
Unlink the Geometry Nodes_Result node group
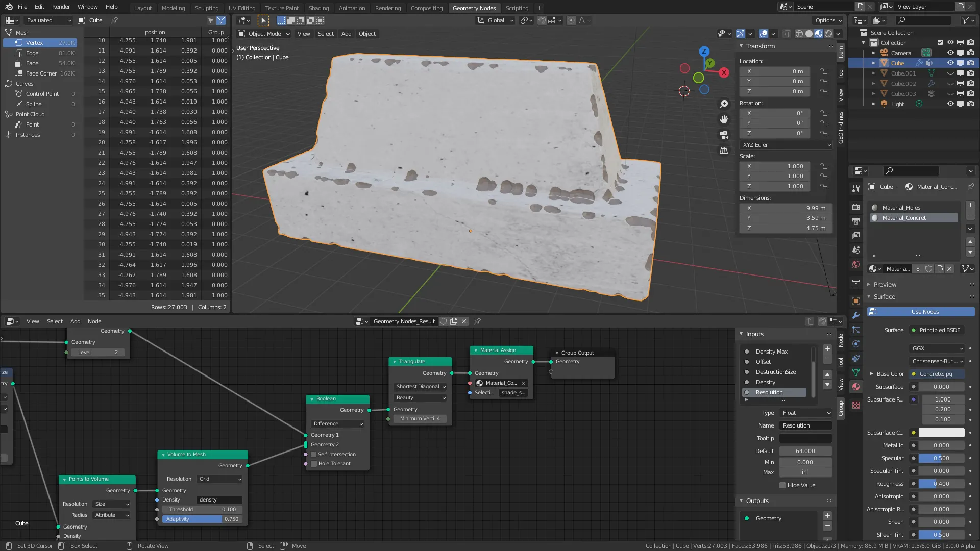click(x=464, y=321)
